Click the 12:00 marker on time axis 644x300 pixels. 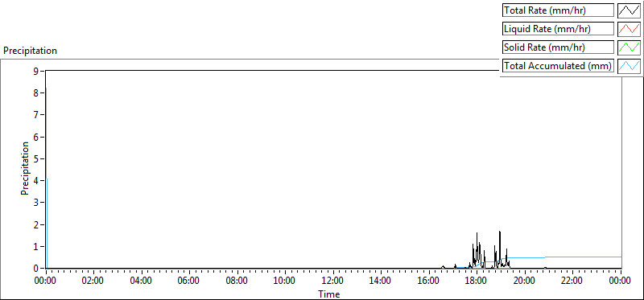333,282
